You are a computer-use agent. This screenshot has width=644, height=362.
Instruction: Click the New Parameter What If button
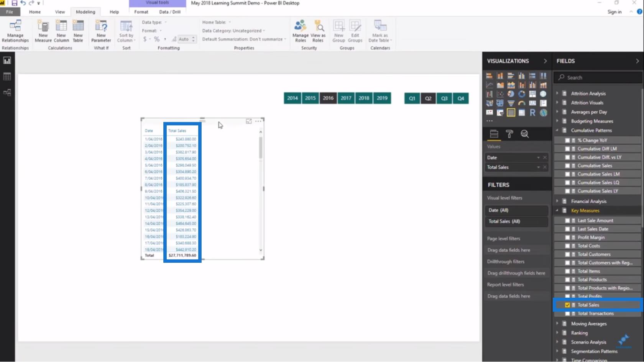[x=101, y=31]
